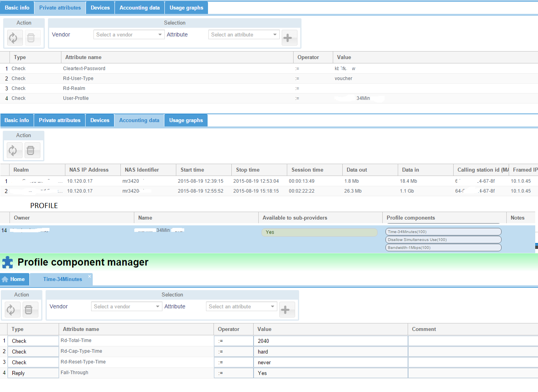Switch to Accounting data tab in top panel
538x392 pixels.
click(x=140, y=8)
